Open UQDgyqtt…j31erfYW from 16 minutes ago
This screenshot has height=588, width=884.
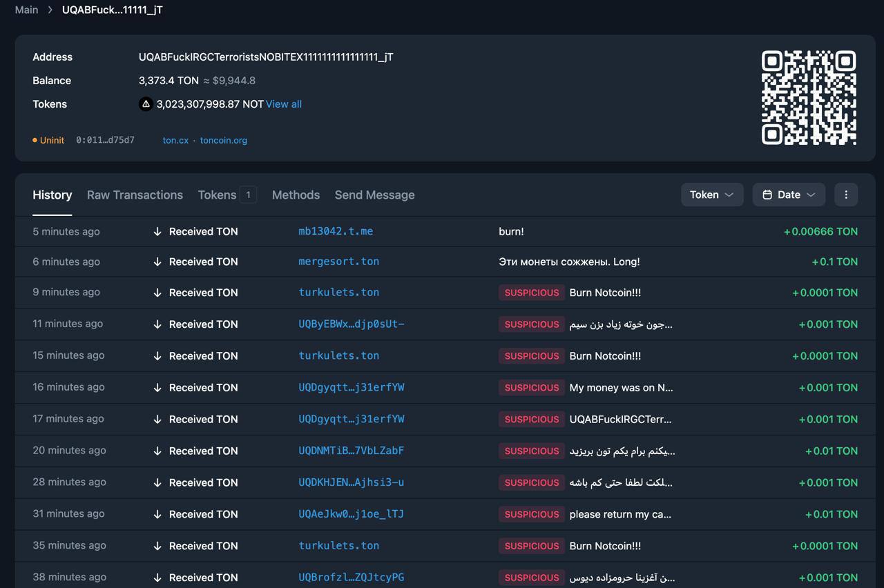pos(352,388)
